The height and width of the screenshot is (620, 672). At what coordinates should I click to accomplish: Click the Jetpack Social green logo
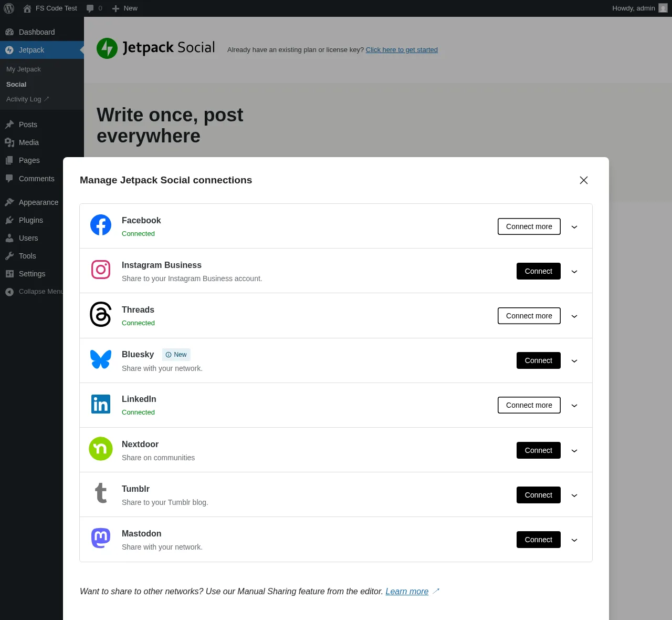[107, 48]
